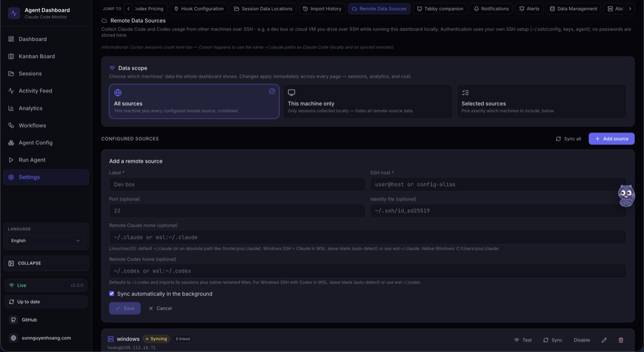The image size is (644, 352).
Task: Click the v2.0.0 version label
Action: 77,285
